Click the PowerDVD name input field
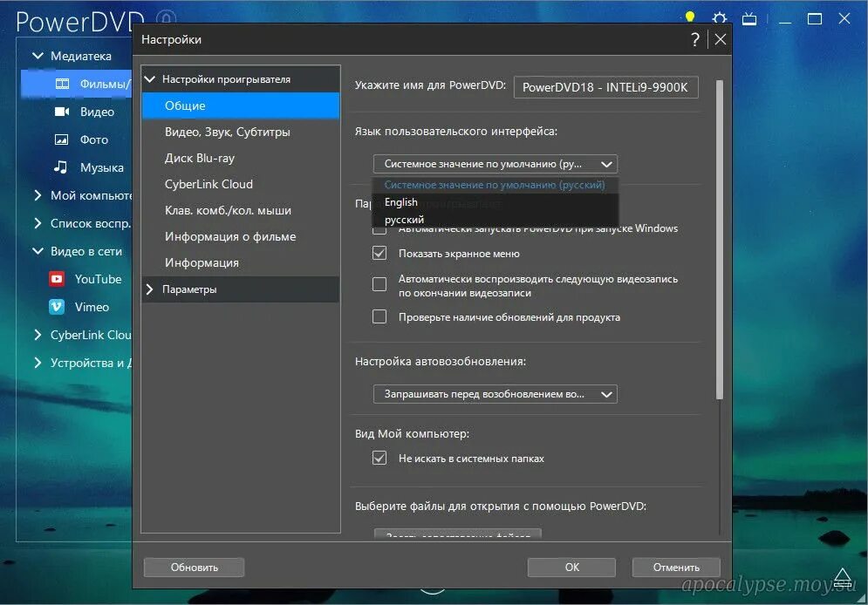Screen dimensions: 868x605 point(605,87)
